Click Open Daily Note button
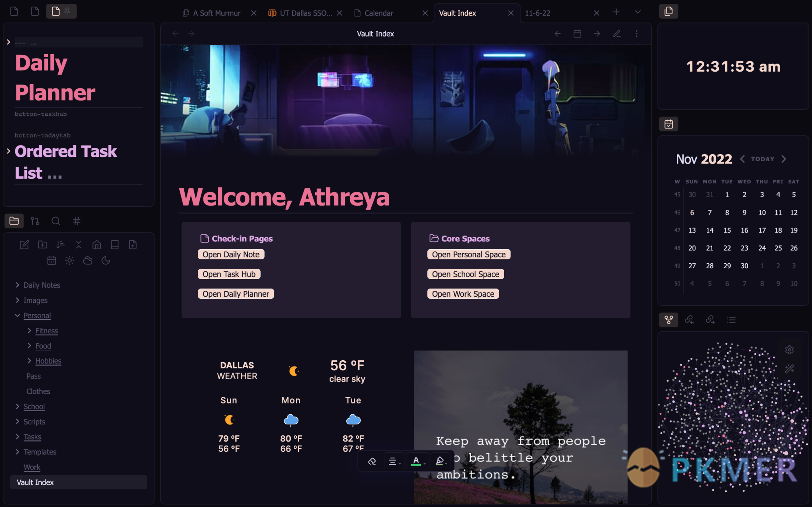 click(x=231, y=254)
